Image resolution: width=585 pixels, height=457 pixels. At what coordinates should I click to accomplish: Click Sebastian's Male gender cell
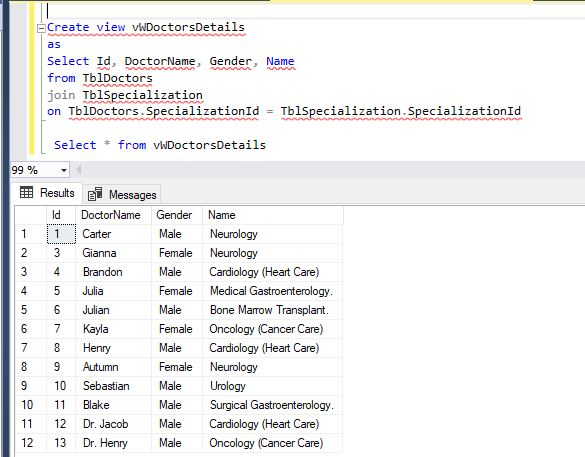(x=177, y=386)
